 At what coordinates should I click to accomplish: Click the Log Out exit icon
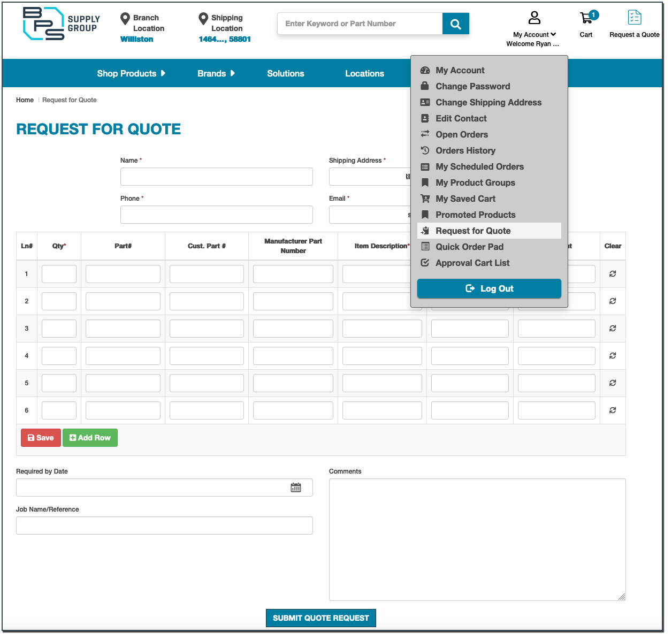[470, 288]
